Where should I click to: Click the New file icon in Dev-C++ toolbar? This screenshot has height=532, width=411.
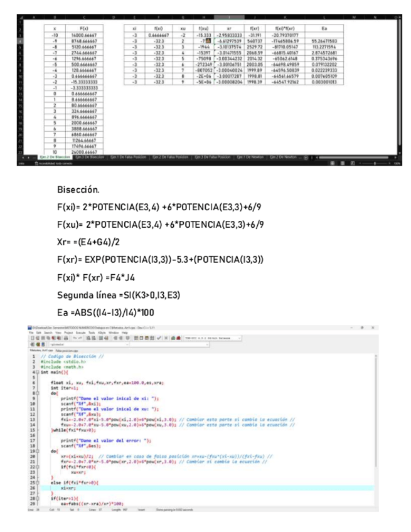click(x=33, y=338)
